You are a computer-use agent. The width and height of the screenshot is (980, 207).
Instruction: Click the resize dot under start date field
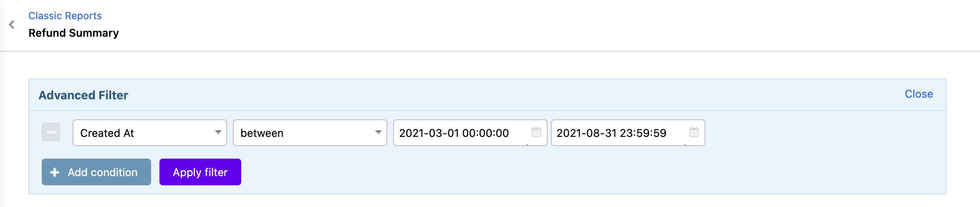[x=527, y=144]
